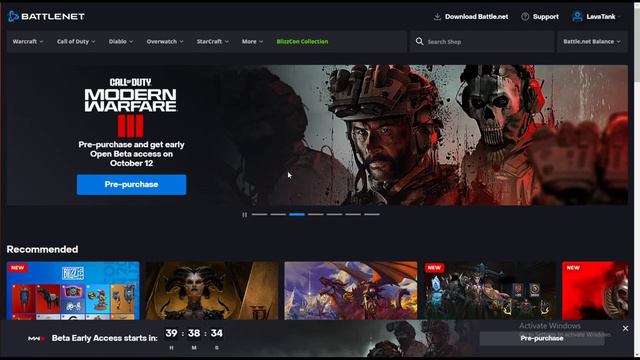Click the Download Battle.net link
Screen dimensions: 640x360
[x=476, y=16]
